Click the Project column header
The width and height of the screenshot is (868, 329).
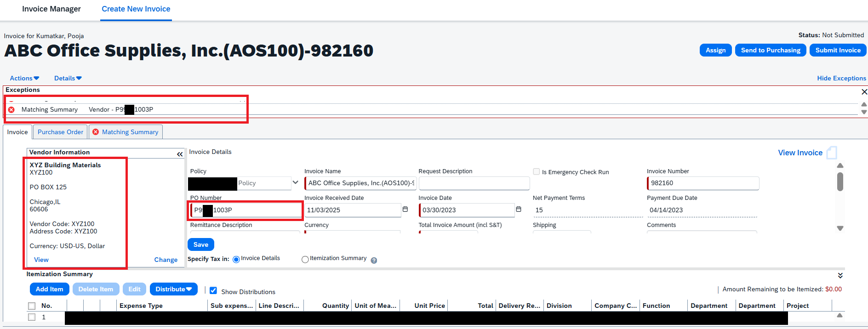798,306
